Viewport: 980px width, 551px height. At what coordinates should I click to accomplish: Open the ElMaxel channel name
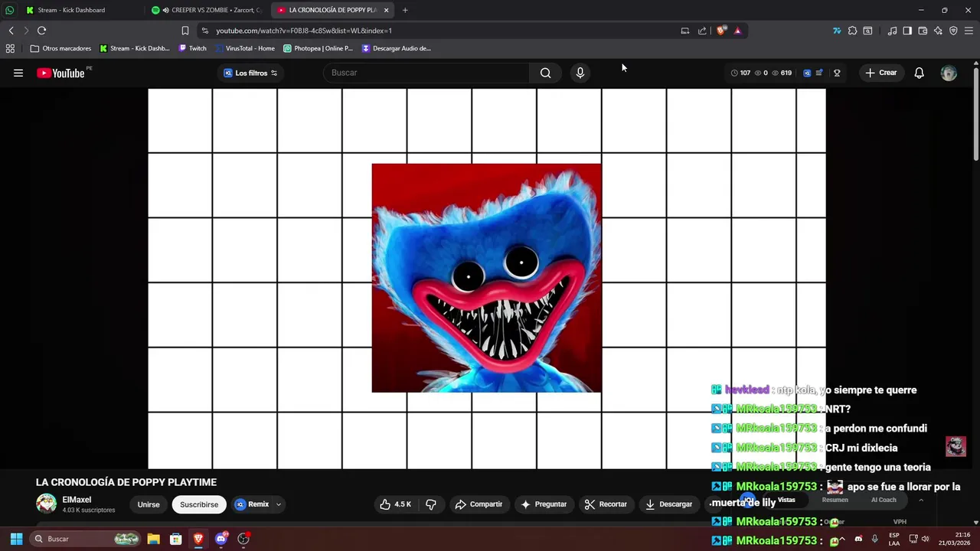[77, 500]
